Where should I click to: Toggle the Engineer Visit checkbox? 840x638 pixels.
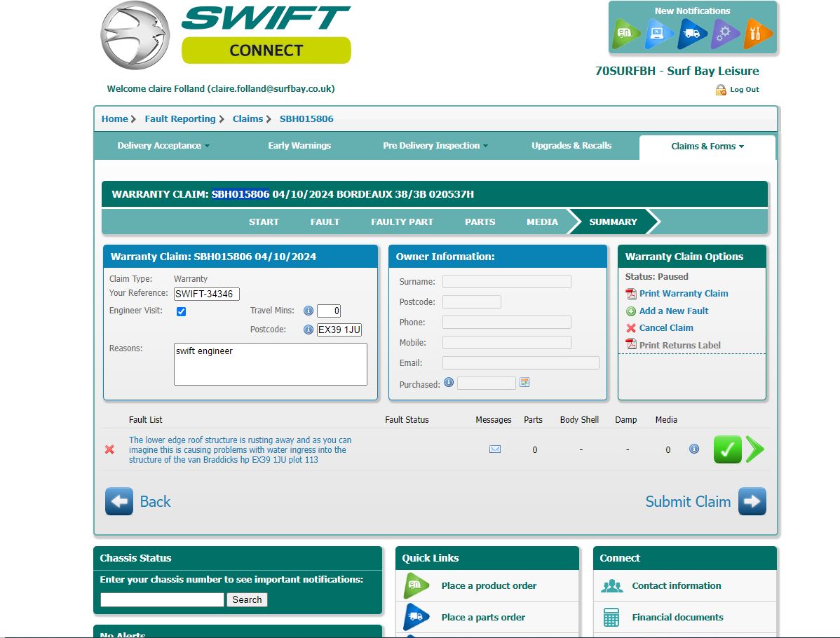[181, 312]
